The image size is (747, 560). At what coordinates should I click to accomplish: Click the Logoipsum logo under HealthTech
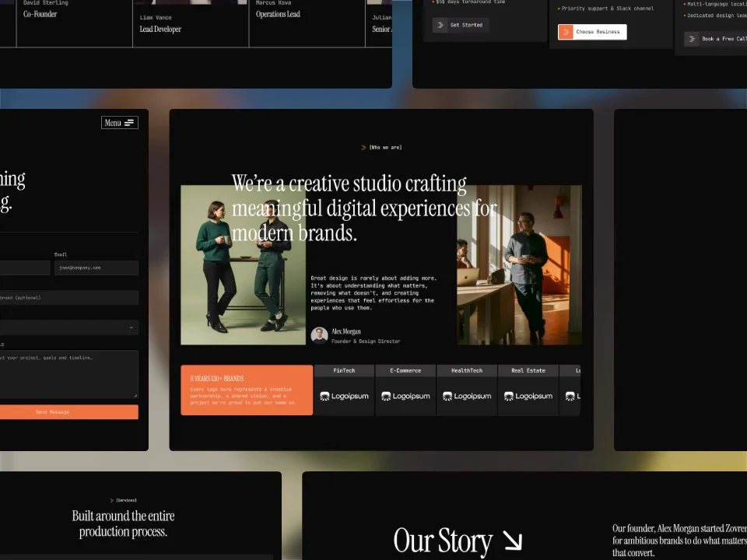point(467,396)
